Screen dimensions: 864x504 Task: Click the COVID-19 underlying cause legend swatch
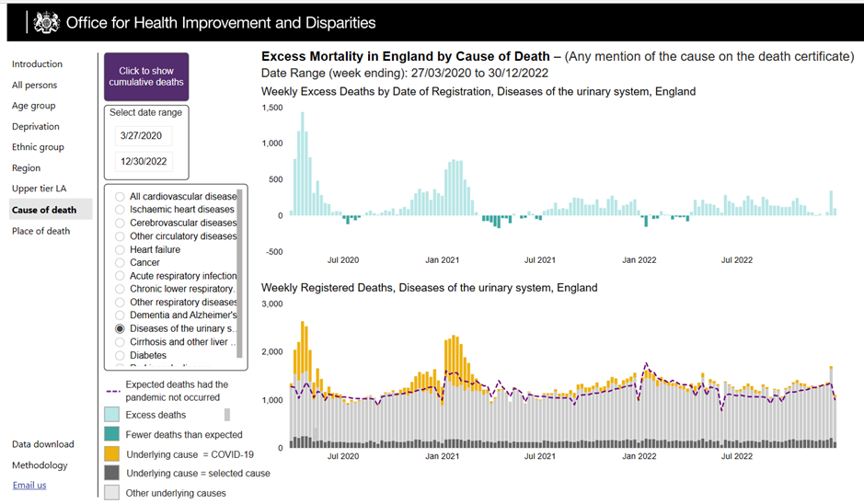click(x=111, y=453)
